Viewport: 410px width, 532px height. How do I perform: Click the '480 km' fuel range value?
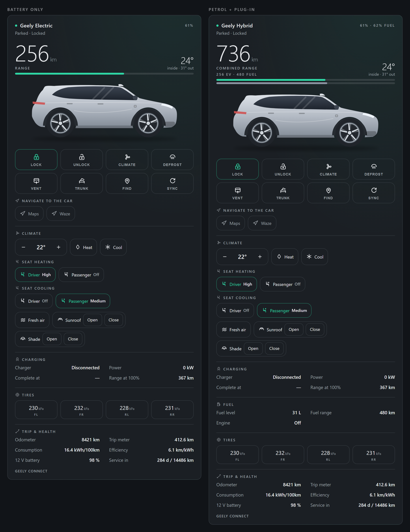click(x=387, y=413)
